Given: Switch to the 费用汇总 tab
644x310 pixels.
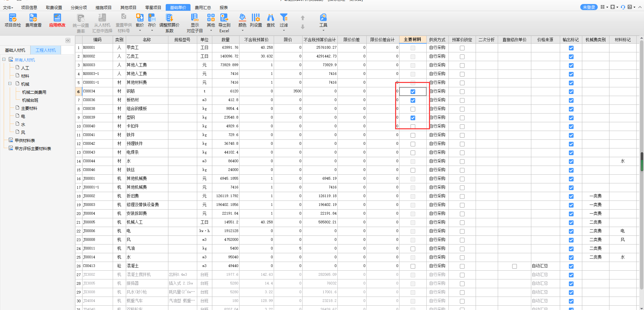Looking at the screenshot, I should [x=203, y=7].
